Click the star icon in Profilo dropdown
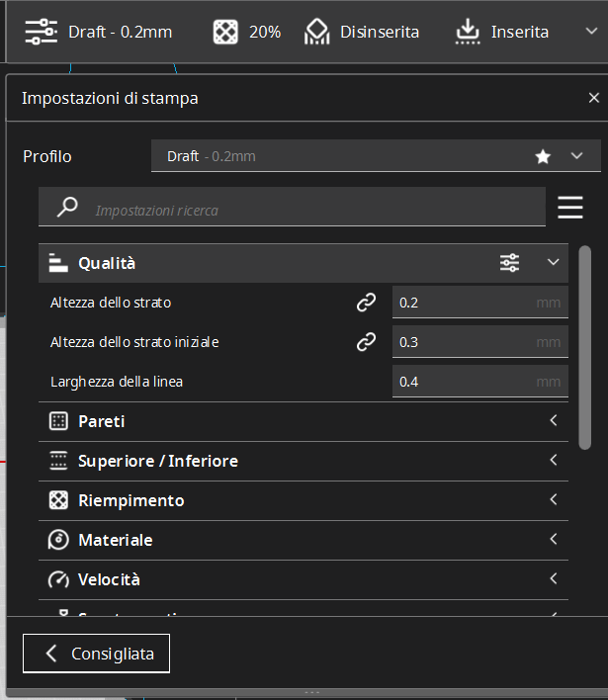Screen dimensions: 608x700 [x=543, y=156]
